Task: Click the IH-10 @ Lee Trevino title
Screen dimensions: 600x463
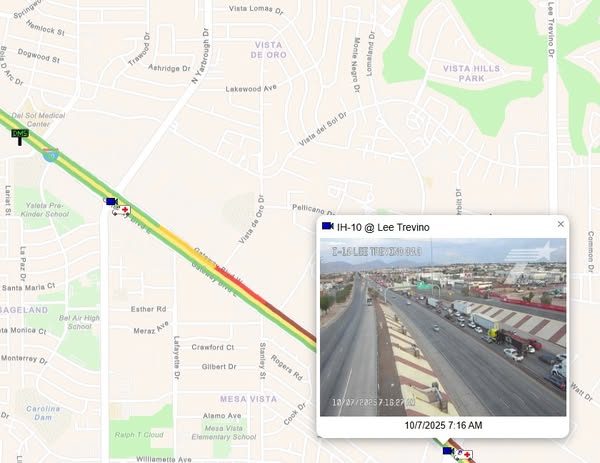Action: tap(383, 227)
